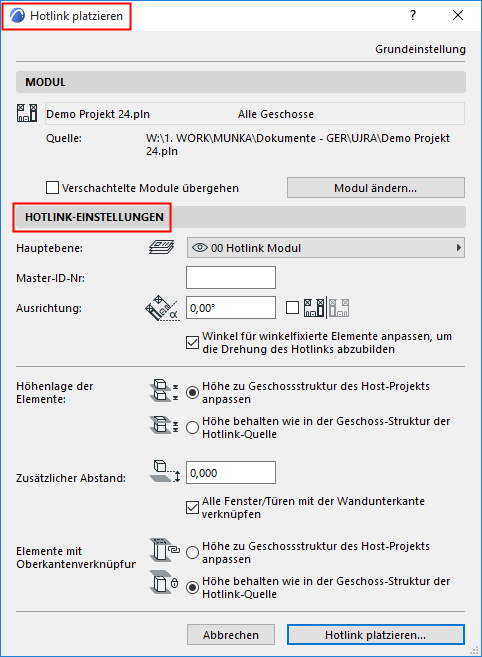Click the layer stack icon next to Hauptebene
This screenshot has width=482, height=657.
click(162, 247)
